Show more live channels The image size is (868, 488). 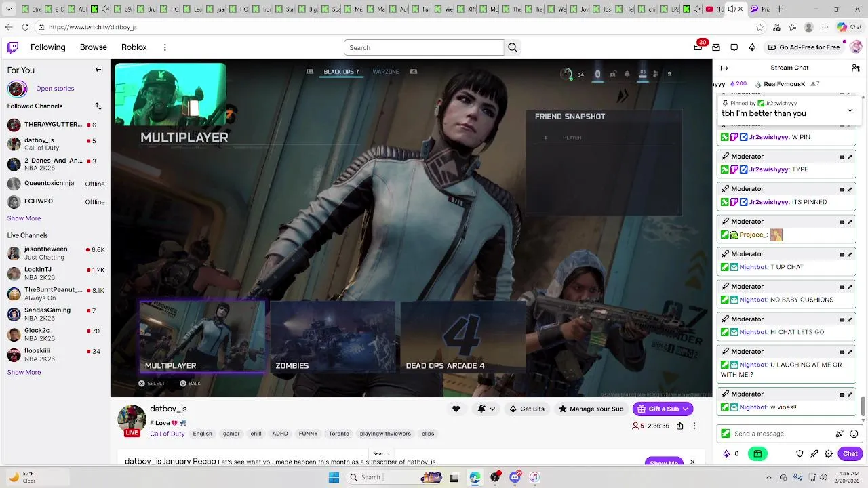click(24, 372)
